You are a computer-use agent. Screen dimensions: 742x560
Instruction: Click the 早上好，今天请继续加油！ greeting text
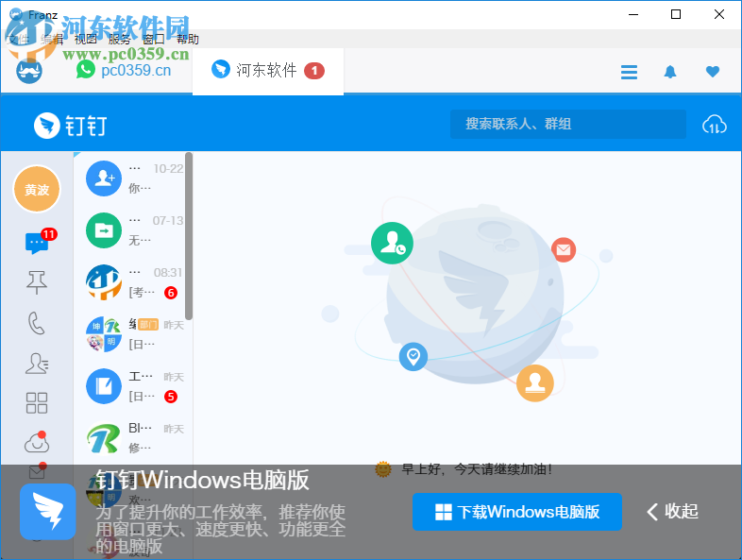pos(477,469)
